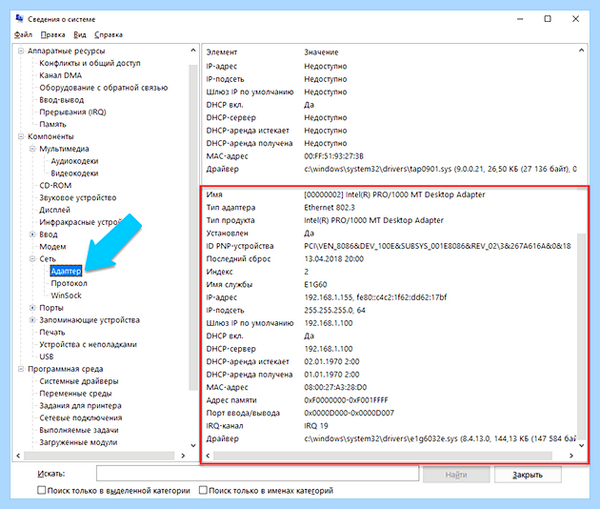The image size is (600, 509).
Task: Select the Ввод-вывод tree item
Action: (62, 100)
